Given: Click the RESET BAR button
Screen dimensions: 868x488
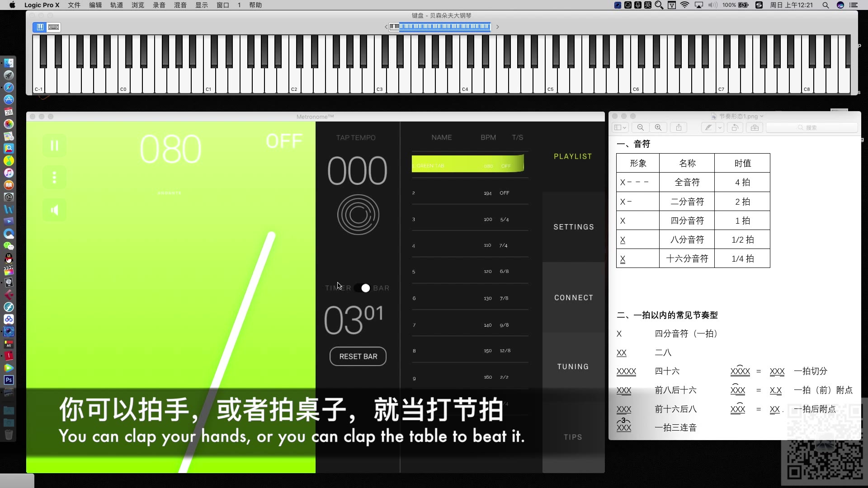Looking at the screenshot, I should (358, 357).
